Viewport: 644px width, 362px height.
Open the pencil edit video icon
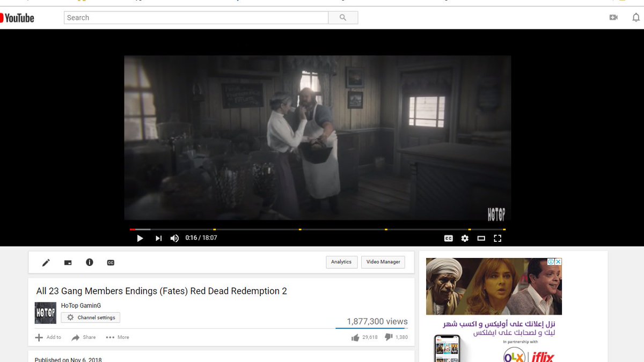46,262
